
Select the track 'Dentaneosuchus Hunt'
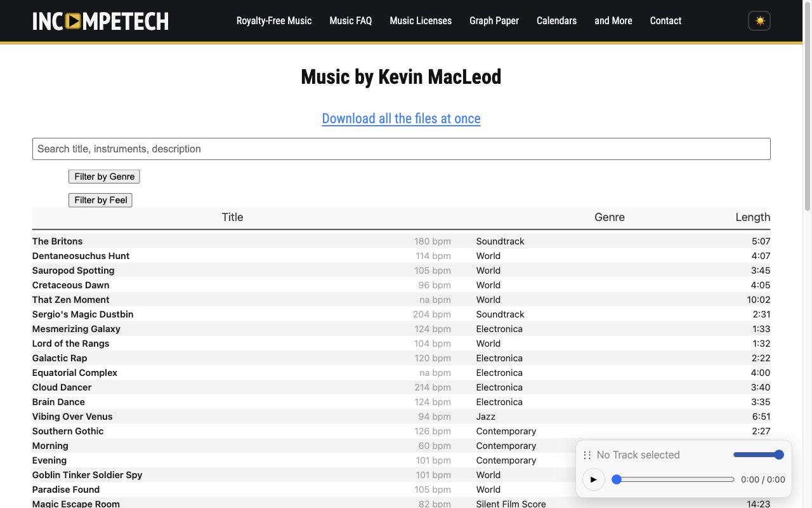pyautogui.click(x=81, y=256)
